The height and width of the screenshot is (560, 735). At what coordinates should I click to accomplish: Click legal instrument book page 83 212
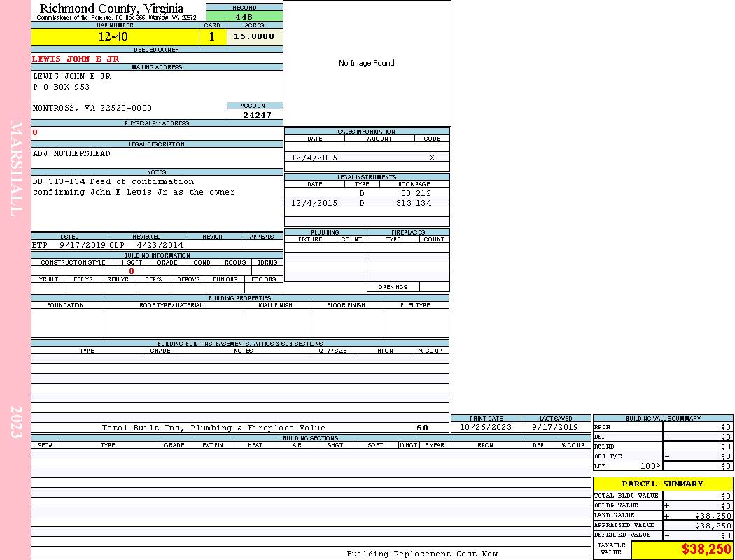tap(415, 193)
